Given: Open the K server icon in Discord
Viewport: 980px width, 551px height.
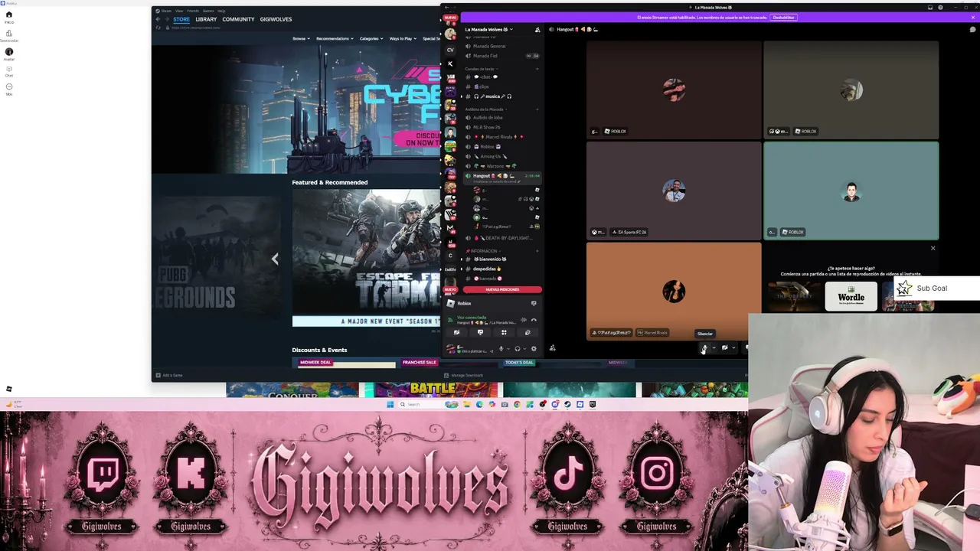Looking at the screenshot, I should point(450,64).
